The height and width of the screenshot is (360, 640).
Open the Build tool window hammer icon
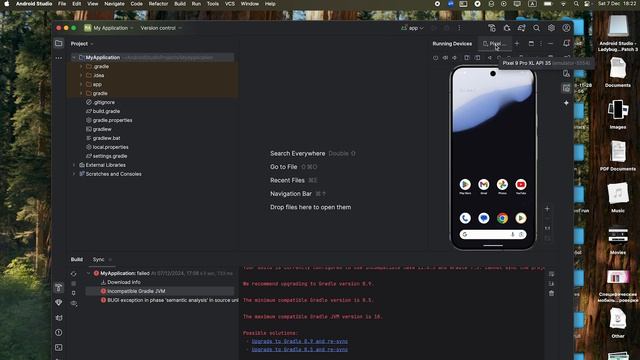click(59, 288)
